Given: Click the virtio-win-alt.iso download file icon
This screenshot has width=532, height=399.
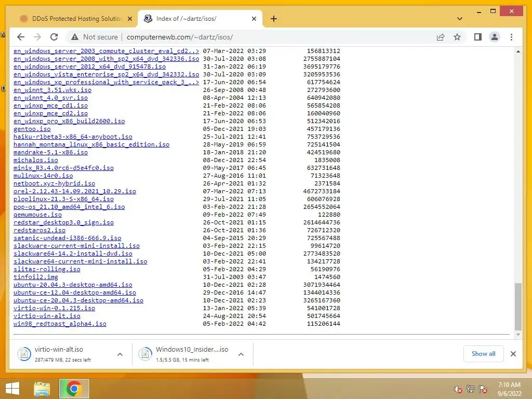Looking at the screenshot, I should pos(24,354).
